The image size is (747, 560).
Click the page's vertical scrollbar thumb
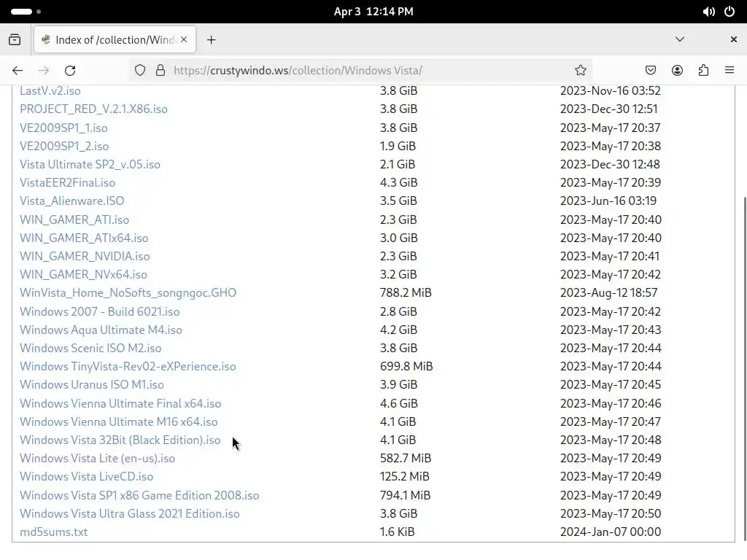744,368
